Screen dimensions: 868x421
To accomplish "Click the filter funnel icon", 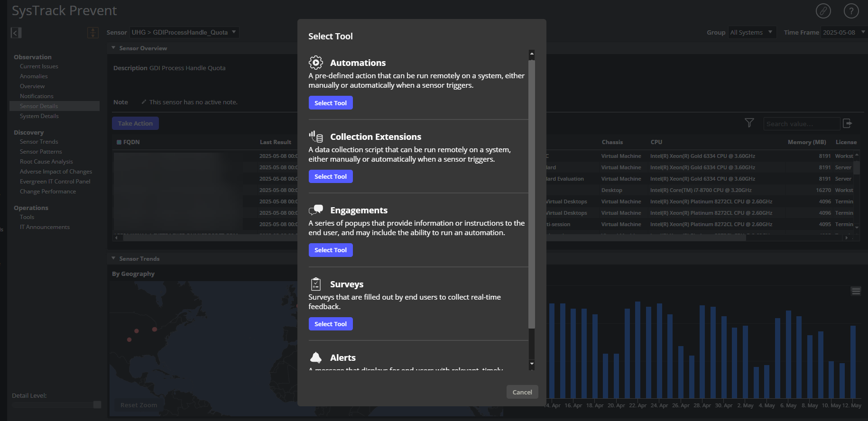I will pyautogui.click(x=749, y=123).
